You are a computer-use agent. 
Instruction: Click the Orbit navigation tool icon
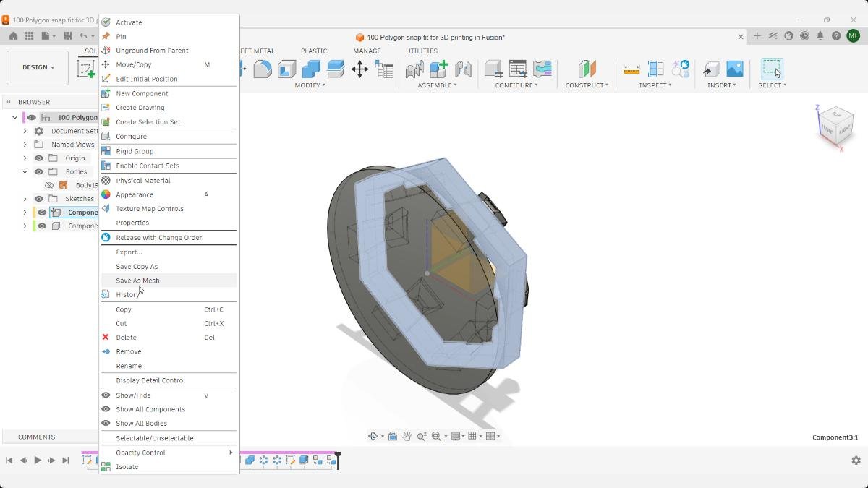click(373, 436)
